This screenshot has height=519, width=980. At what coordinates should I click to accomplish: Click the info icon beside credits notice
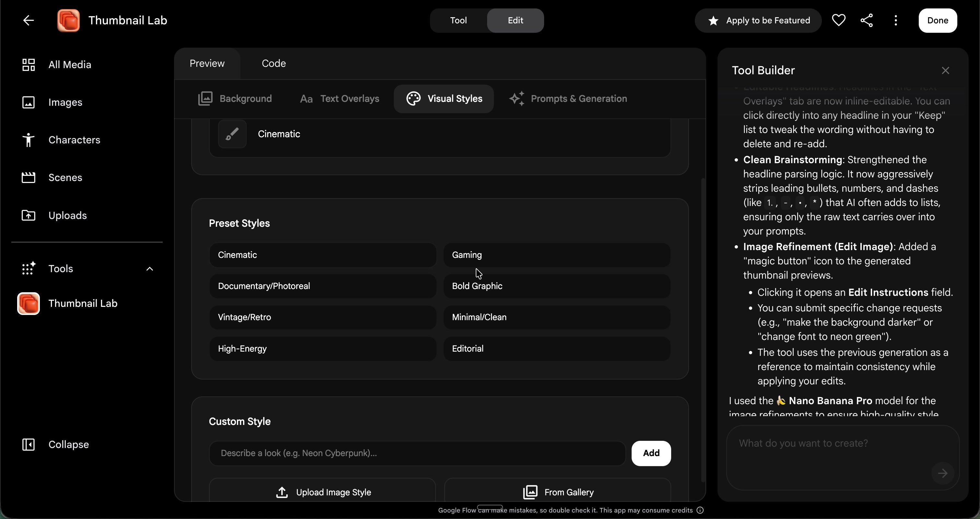point(700,510)
